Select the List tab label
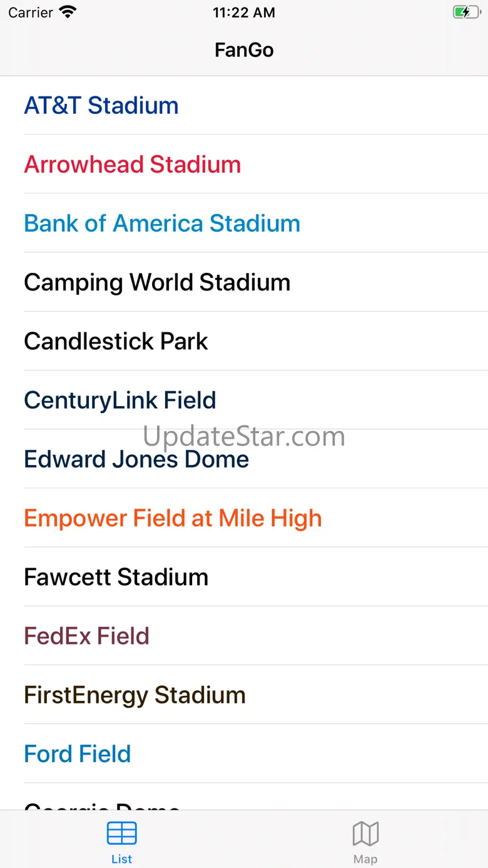This screenshot has width=488, height=868. pos(121,859)
